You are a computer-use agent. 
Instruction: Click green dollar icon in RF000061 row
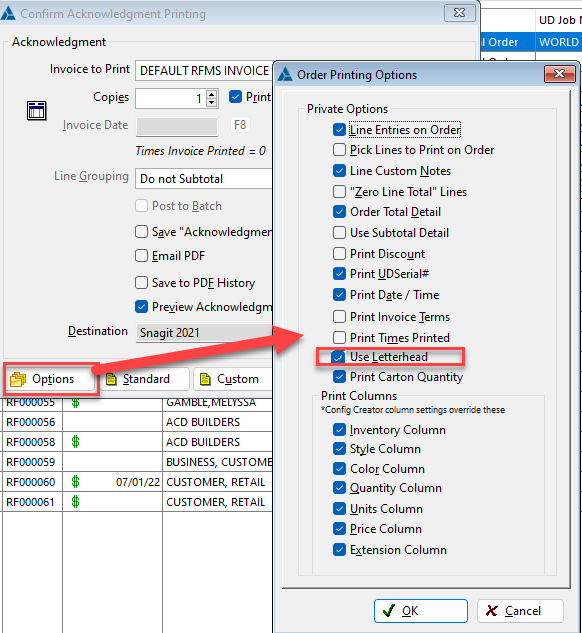(75, 502)
